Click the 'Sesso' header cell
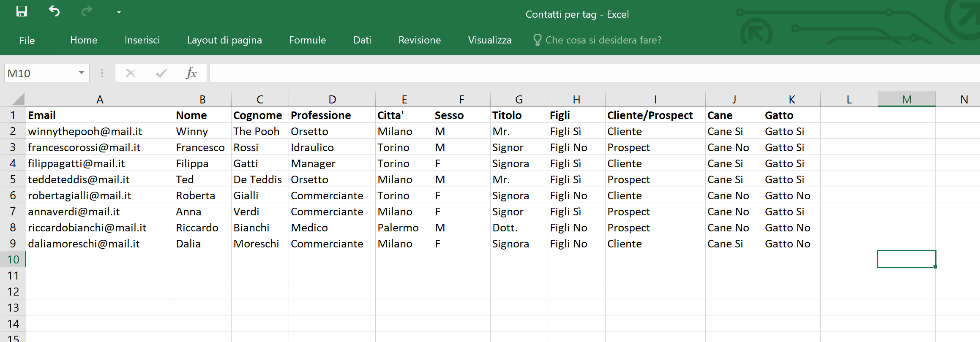 tap(461, 115)
